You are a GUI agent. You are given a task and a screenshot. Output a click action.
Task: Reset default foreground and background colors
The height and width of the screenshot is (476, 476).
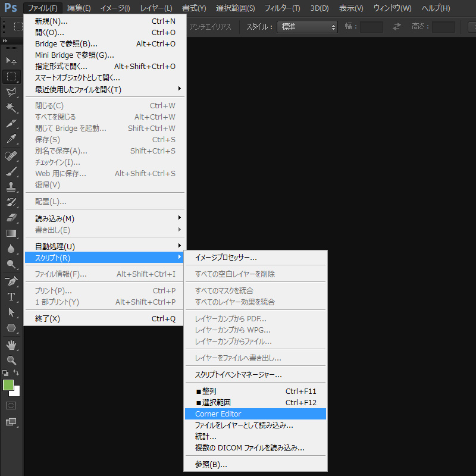pos(5,373)
